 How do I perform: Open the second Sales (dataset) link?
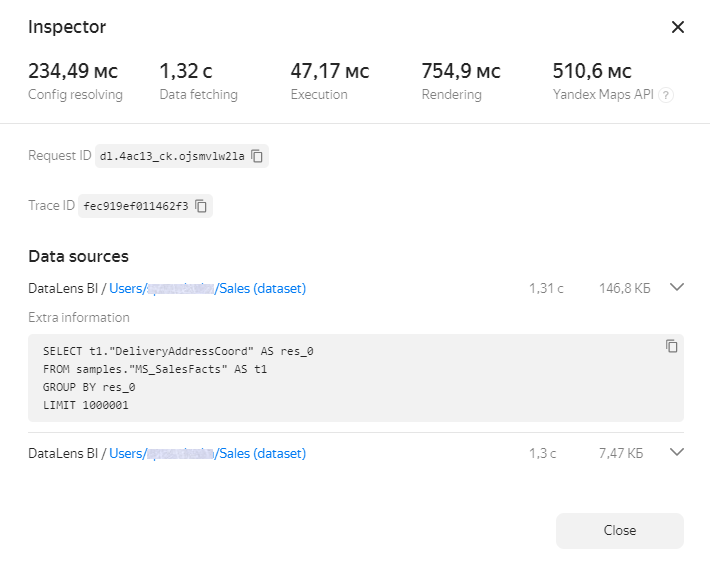coord(262,453)
